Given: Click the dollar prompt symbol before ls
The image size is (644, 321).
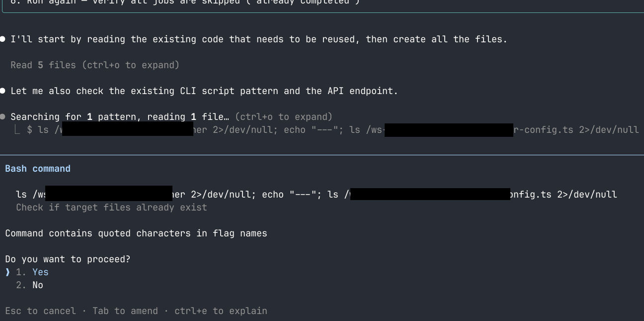Looking at the screenshot, I should click(x=30, y=130).
